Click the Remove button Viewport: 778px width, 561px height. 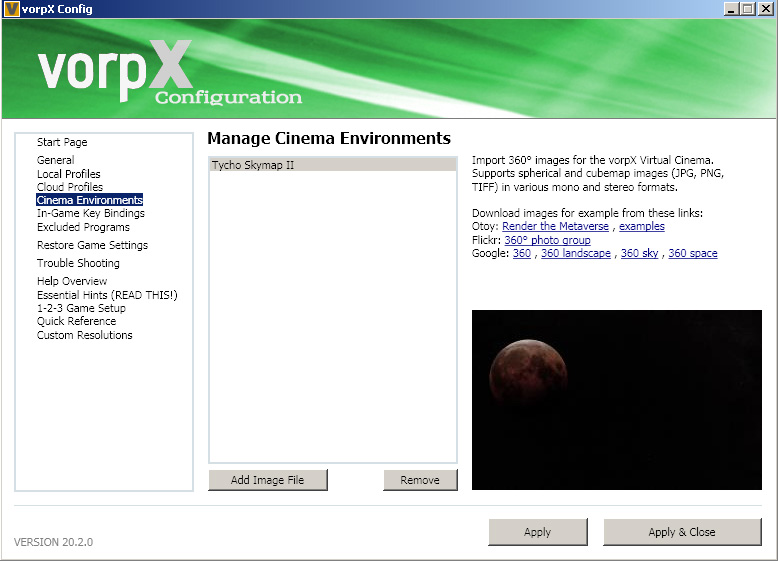[x=420, y=480]
